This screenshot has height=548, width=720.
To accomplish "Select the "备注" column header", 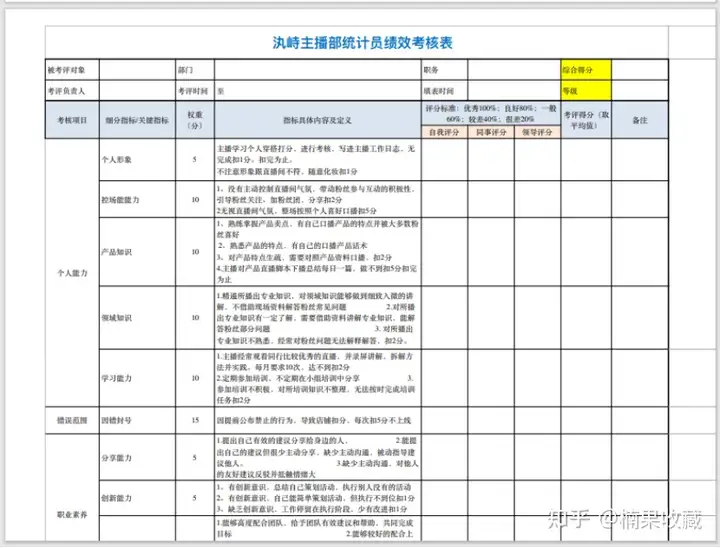I will [640, 120].
